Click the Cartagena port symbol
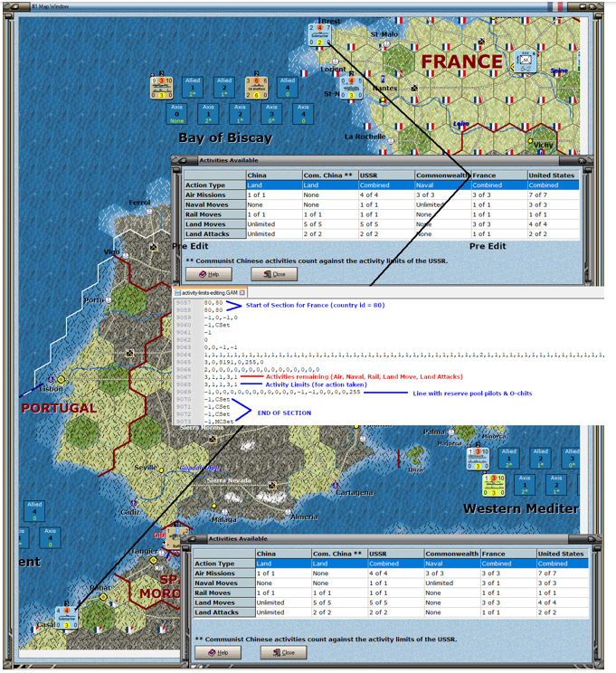 click(335, 486)
